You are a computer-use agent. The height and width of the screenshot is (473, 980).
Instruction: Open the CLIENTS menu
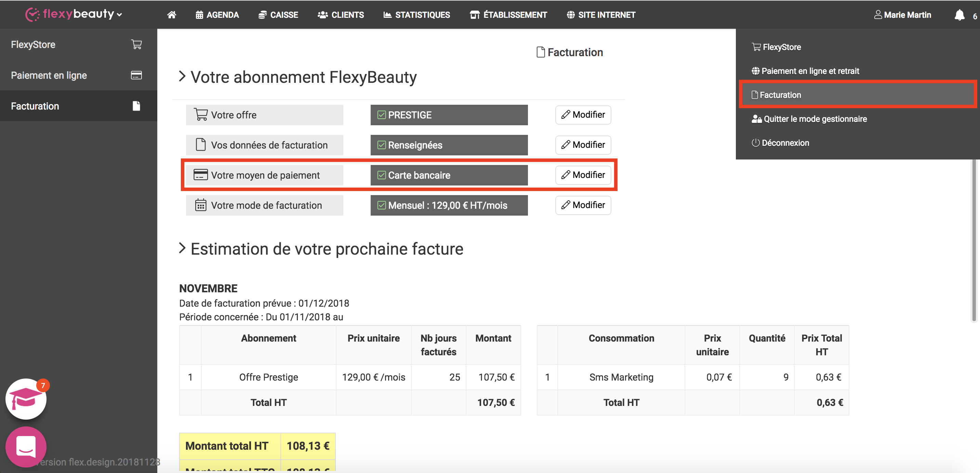pyautogui.click(x=341, y=15)
